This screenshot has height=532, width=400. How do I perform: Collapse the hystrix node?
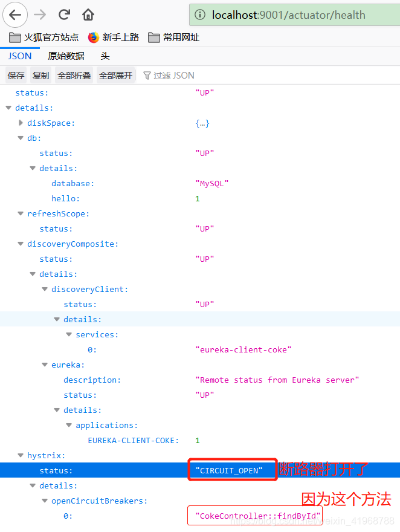coord(21,456)
